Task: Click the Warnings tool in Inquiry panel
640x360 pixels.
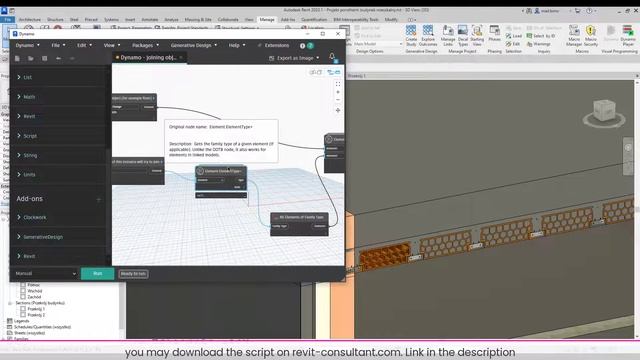Action: point(538,44)
